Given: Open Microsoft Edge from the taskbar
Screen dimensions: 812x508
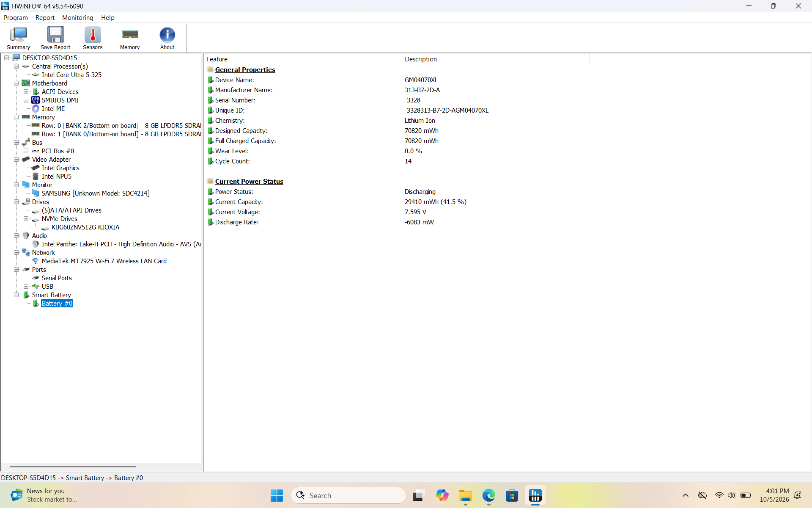Looking at the screenshot, I should (488, 495).
